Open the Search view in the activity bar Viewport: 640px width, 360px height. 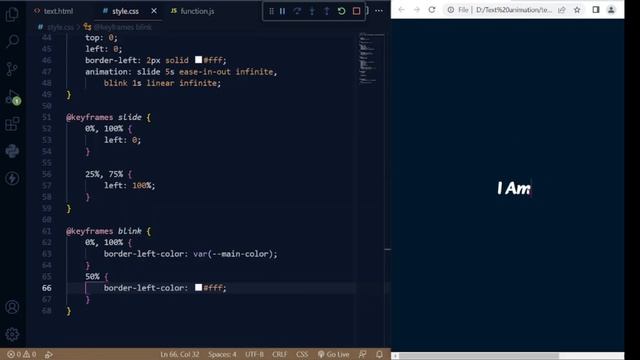point(12,41)
